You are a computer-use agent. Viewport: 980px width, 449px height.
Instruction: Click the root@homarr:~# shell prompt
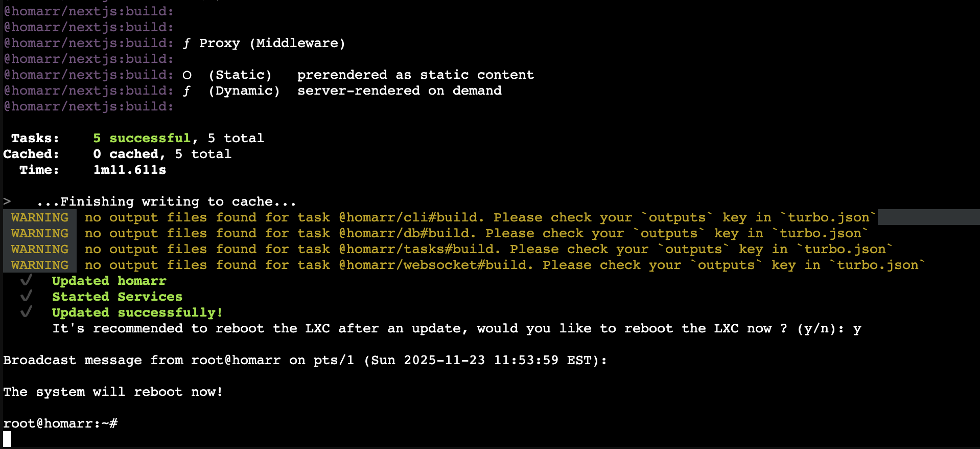point(60,423)
